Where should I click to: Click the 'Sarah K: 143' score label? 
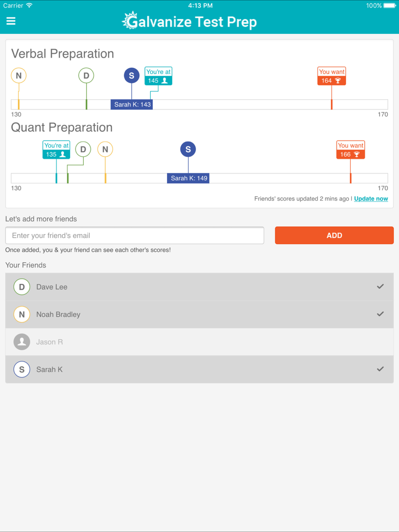pos(132,104)
